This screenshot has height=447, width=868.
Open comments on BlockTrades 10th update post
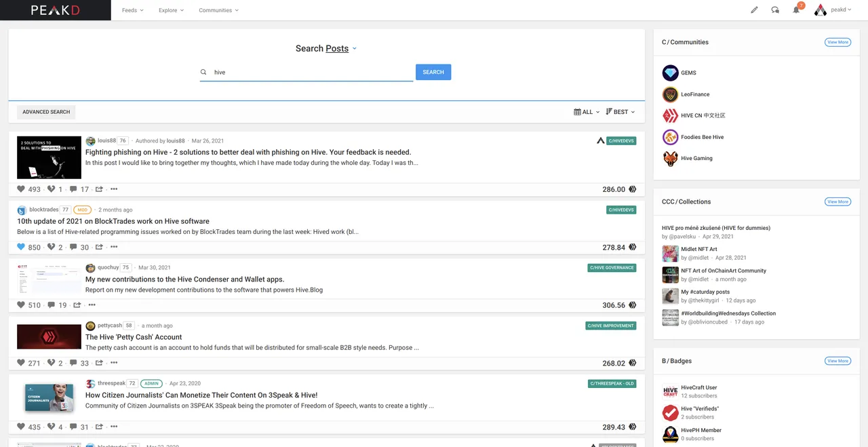point(73,247)
